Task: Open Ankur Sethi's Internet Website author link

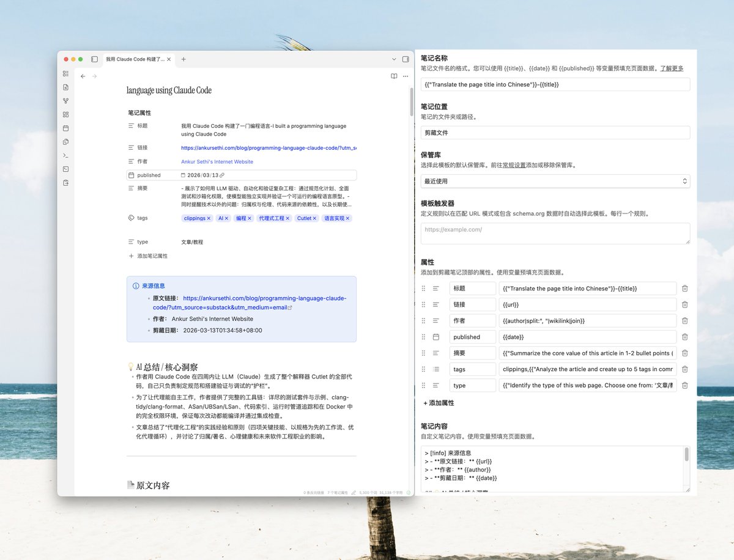Action: coord(217,162)
